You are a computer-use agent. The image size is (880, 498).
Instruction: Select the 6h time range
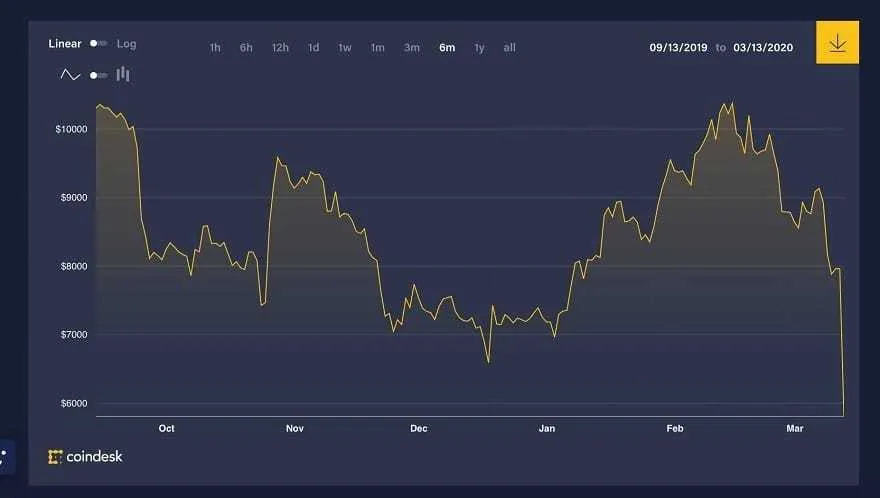pyautogui.click(x=246, y=48)
